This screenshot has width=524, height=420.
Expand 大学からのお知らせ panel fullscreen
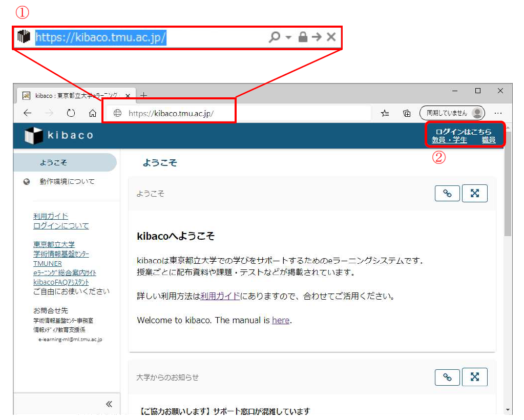(x=474, y=377)
